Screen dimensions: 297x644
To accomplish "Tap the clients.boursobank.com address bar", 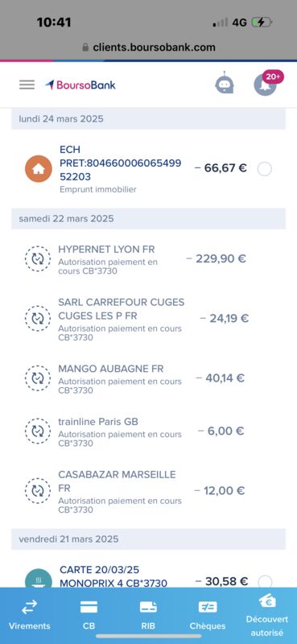I will coord(149,47).
